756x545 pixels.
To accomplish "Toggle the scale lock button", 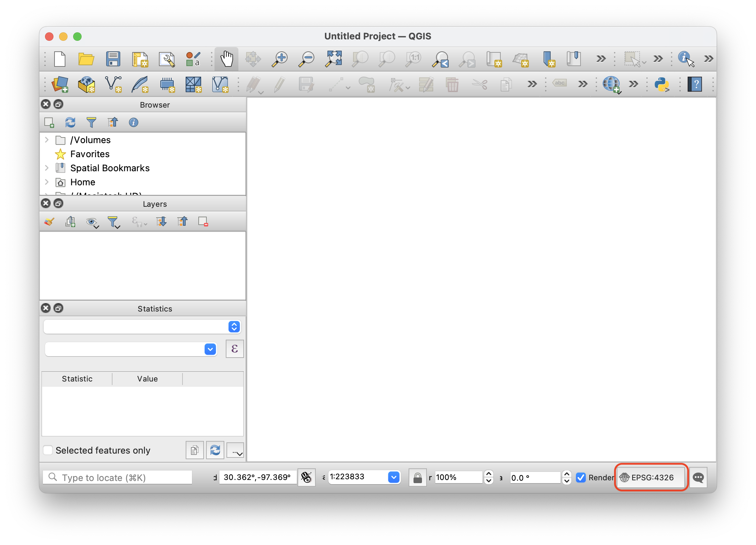I will pos(417,477).
